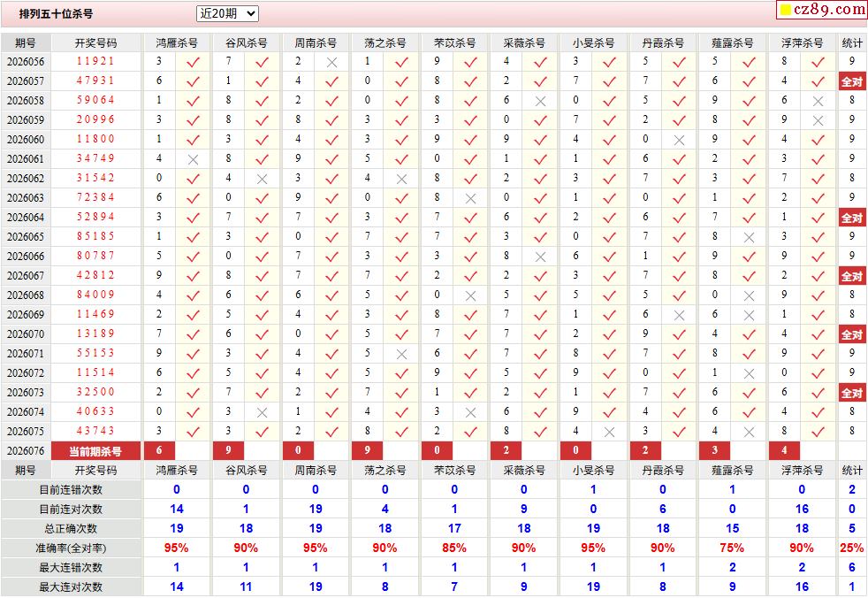Click the X mark for 鸿雁杀号 in row 2026061
The image size is (868, 598).
(x=193, y=159)
